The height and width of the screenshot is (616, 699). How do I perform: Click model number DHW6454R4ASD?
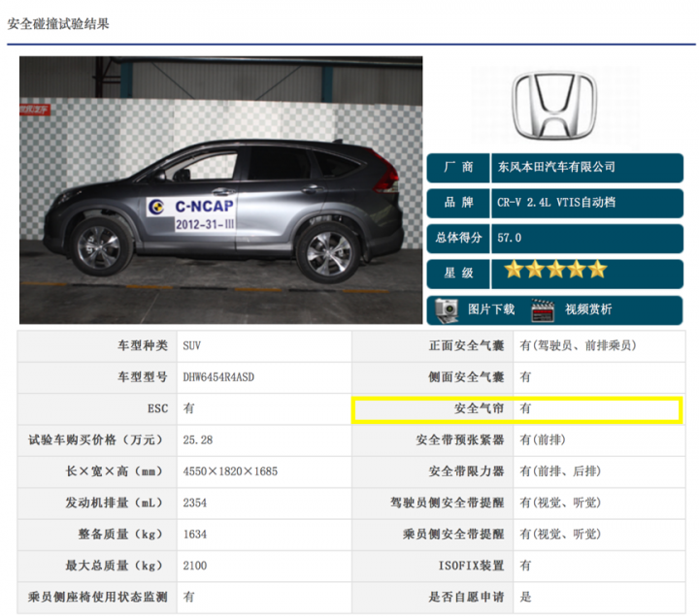point(218,377)
